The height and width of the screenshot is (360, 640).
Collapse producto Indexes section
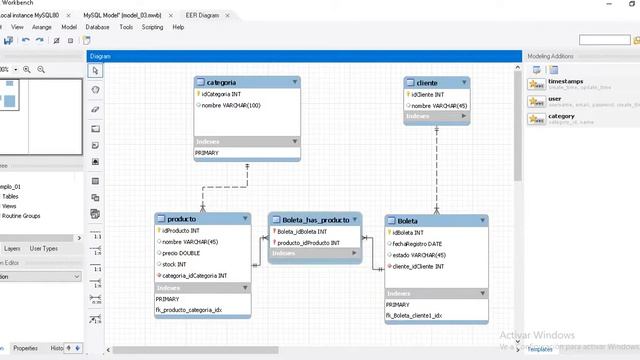tap(245, 288)
